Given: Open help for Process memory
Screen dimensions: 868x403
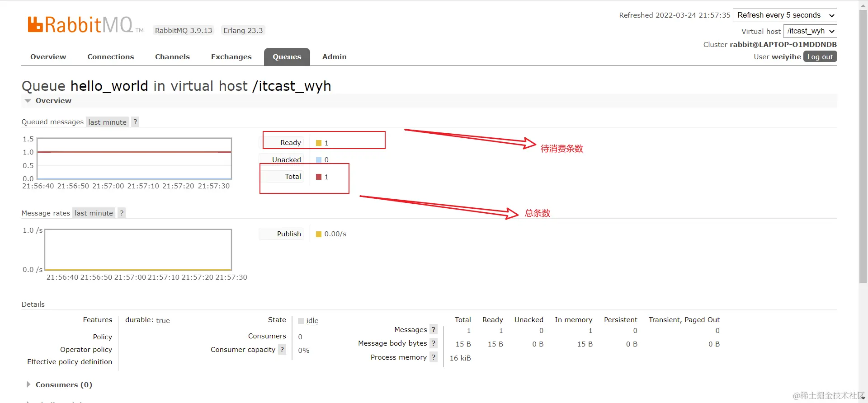Looking at the screenshot, I should [434, 357].
